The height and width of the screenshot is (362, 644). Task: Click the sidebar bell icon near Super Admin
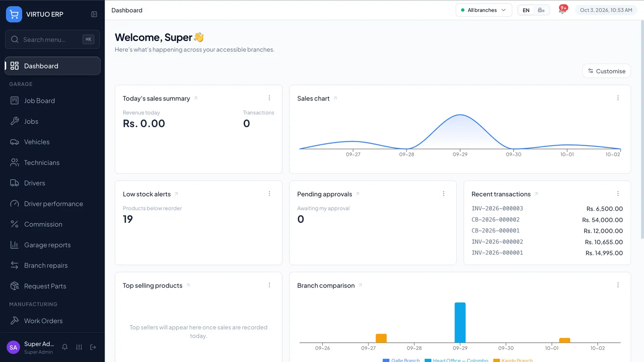point(65,347)
